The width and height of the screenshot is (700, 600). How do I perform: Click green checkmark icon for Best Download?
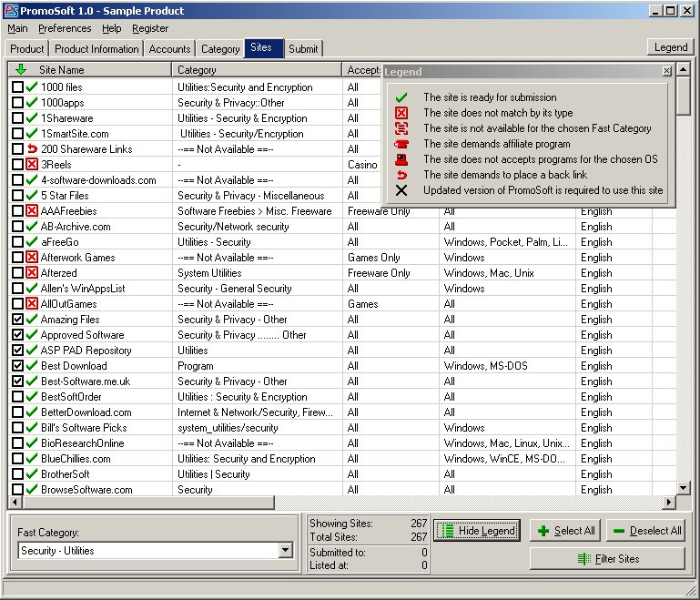(31, 366)
